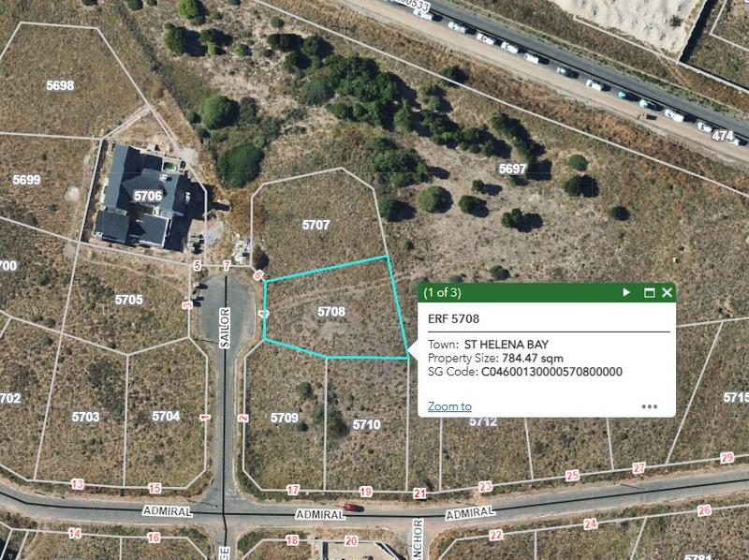Select parcel 5710 on the map

(366, 425)
